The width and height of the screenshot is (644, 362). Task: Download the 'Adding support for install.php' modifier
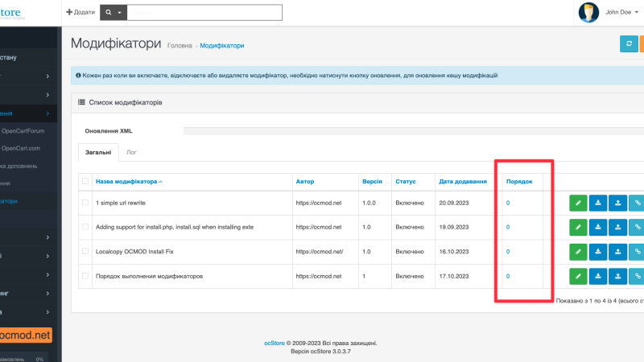click(598, 227)
